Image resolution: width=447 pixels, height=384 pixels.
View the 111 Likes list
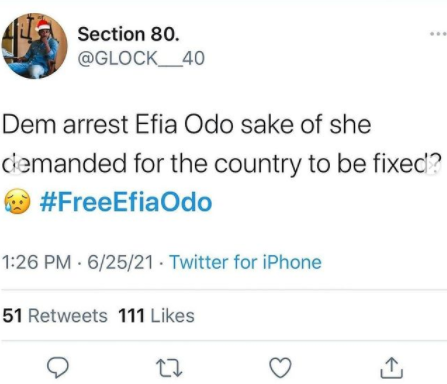coord(156,316)
